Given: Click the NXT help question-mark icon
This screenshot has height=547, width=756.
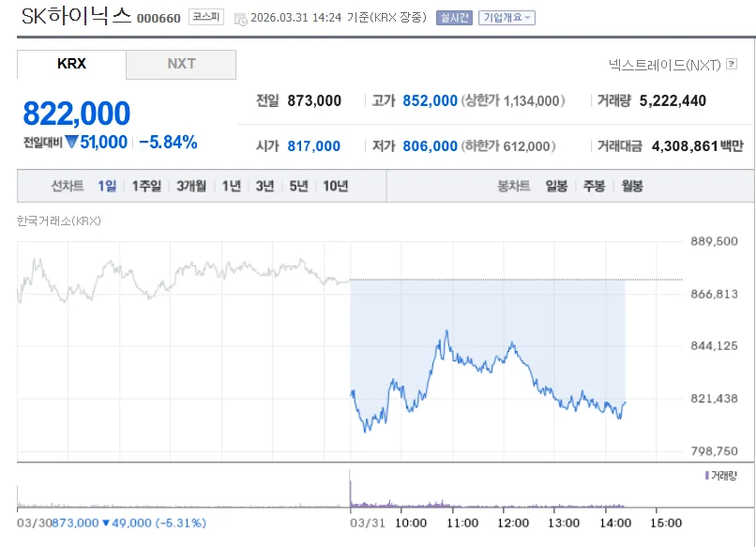Looking at the screenshot, I should tap(732, 64).
